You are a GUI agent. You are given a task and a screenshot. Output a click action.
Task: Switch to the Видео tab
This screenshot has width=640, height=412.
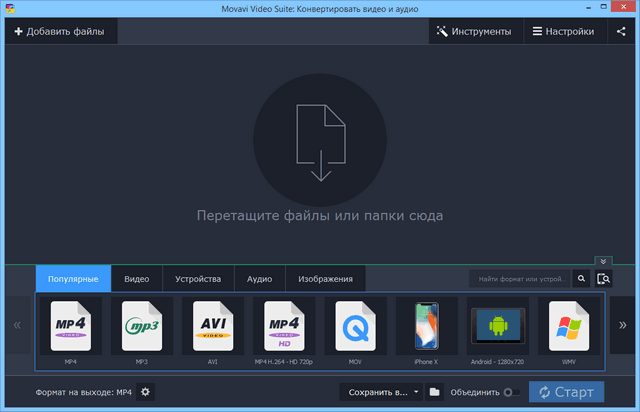136,279
